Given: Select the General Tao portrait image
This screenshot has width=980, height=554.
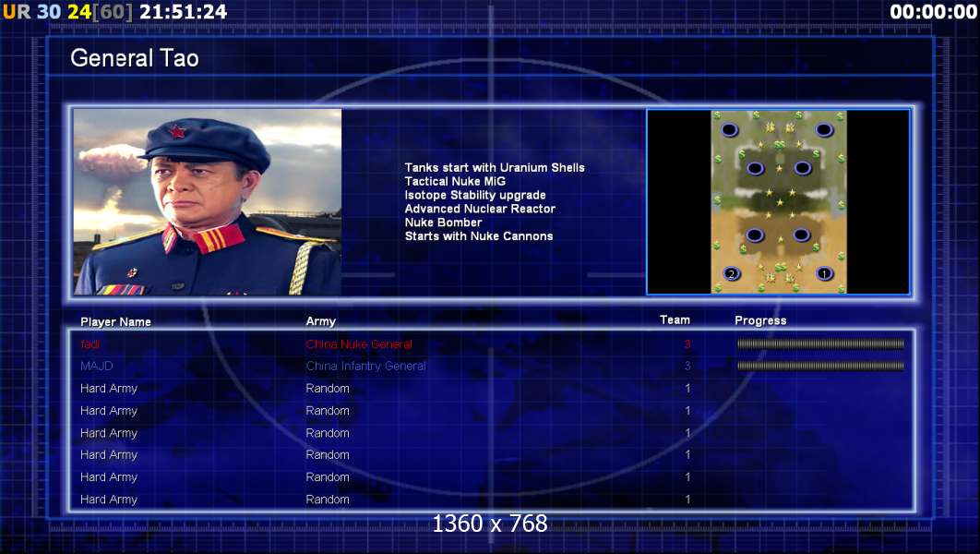Looking at the screenshot, I should click(208, 202).
